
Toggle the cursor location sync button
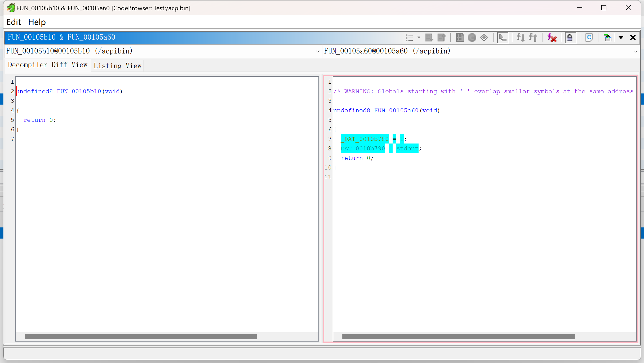click(x=503, y=38)
